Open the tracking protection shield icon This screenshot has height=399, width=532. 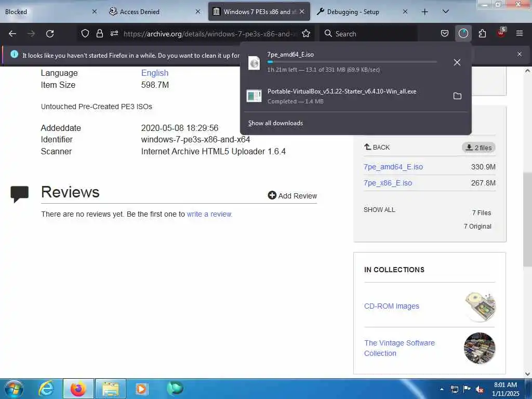pyautogui.click(x=85, y=34)
